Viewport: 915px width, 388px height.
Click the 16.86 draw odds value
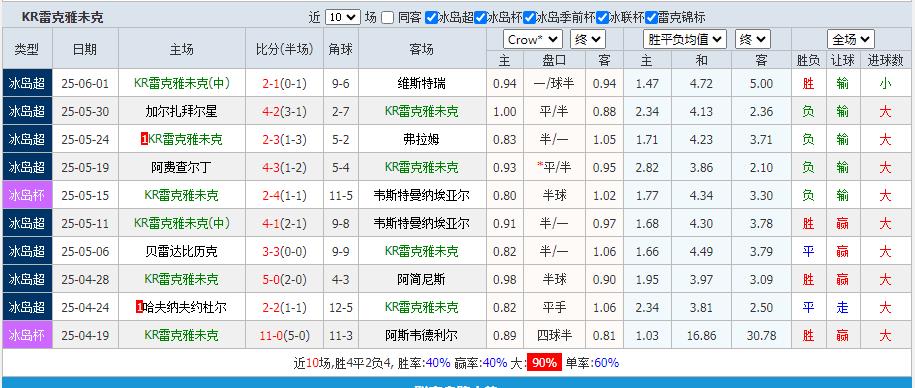click(701, 335)
